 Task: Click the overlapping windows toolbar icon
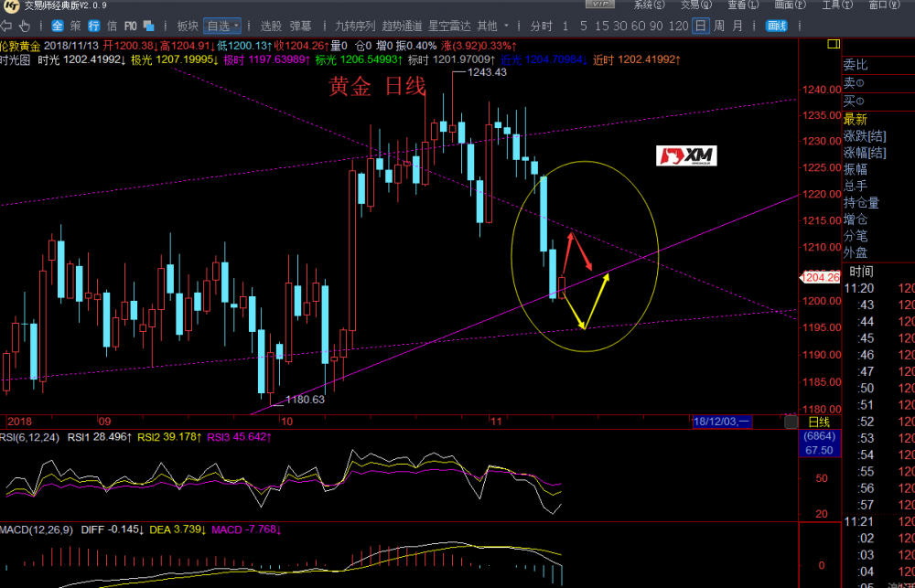[149, 26]
